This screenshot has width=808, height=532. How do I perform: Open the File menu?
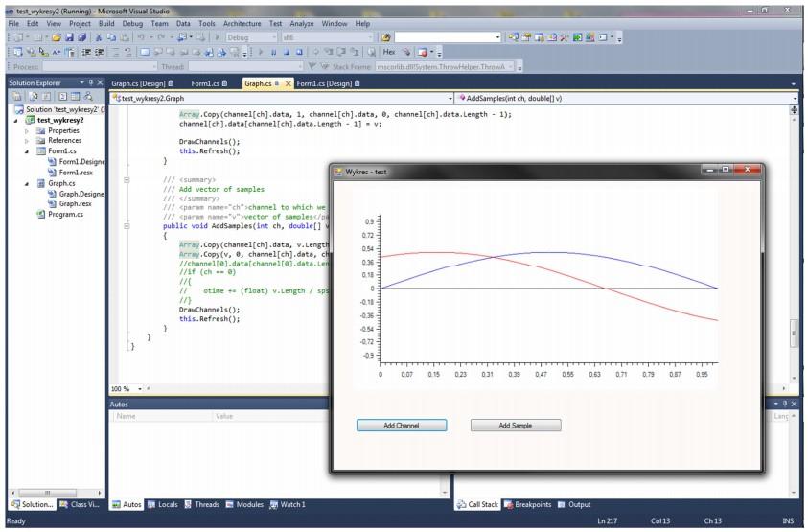(14, 24)
